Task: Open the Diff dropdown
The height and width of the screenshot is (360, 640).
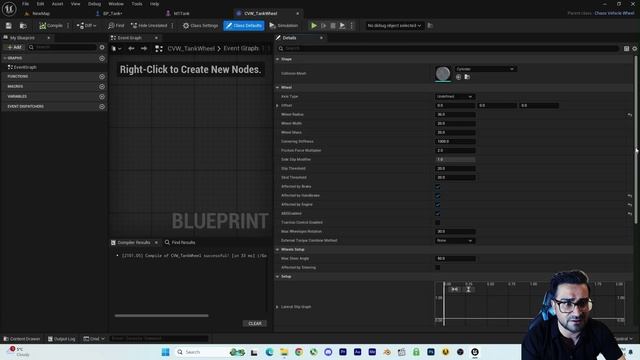Action: [87, 26]
